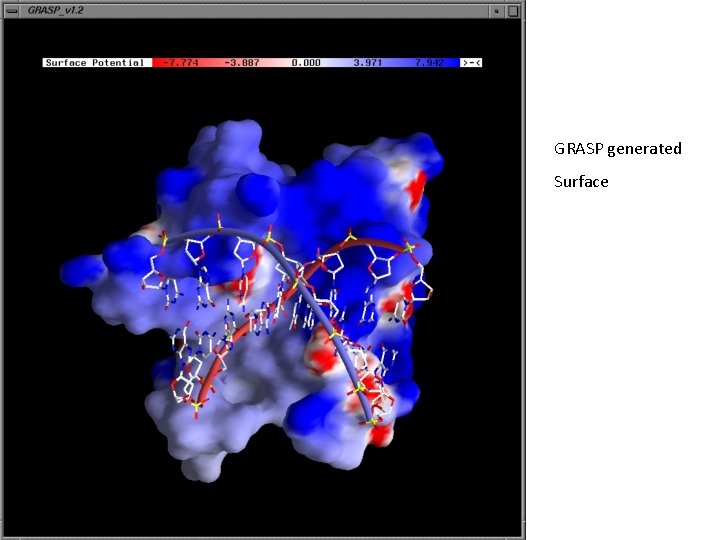Minimize the GRASP window with the dot button

point(496,11)
